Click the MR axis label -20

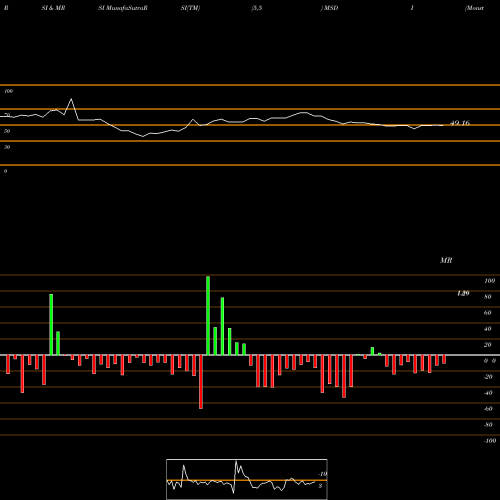coord(488,377)
